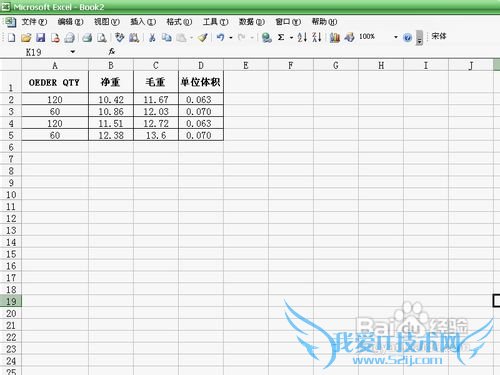Open the 视图 (View) menu
500x375 pixels.
point(106,22)
